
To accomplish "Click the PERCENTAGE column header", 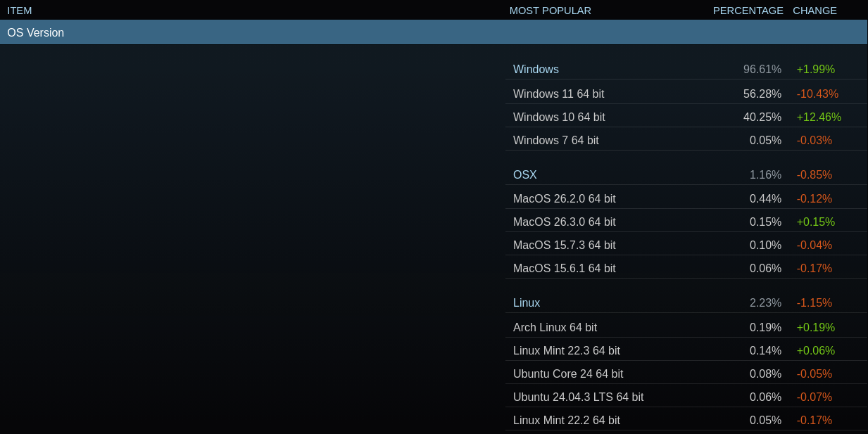I will click(748, 10).
